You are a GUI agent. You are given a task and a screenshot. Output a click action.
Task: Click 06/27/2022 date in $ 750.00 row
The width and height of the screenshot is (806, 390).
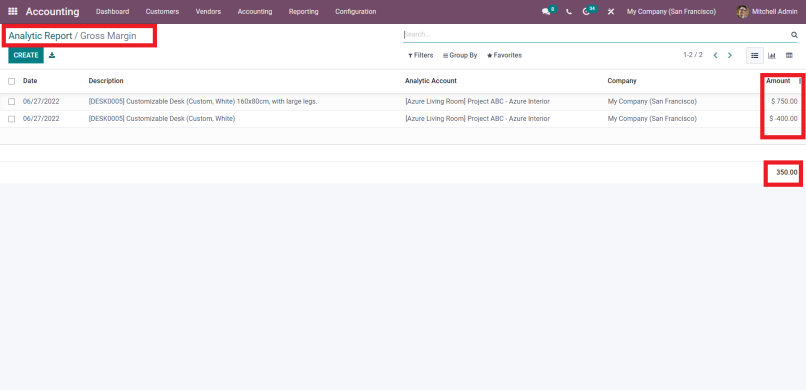click(x=41, y=102)
